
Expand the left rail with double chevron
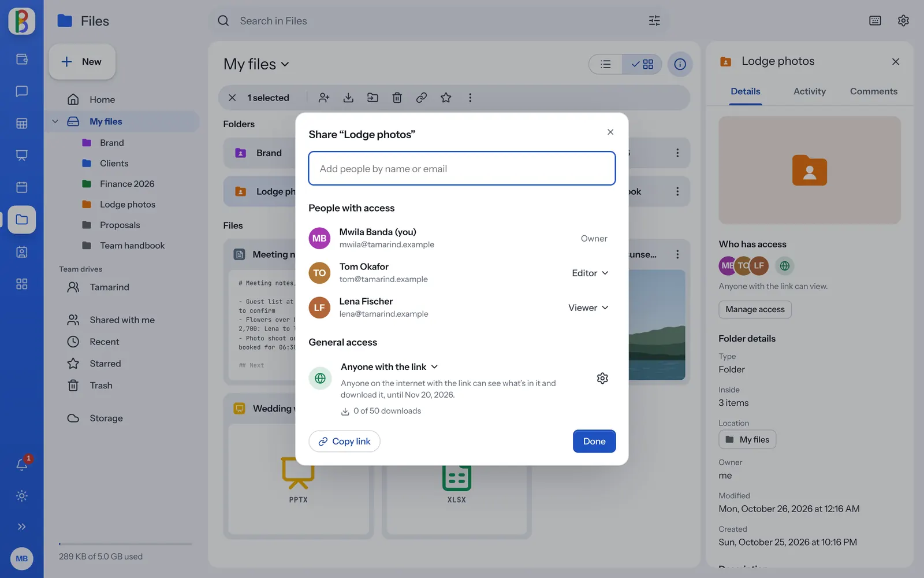[x=22, y=527]
